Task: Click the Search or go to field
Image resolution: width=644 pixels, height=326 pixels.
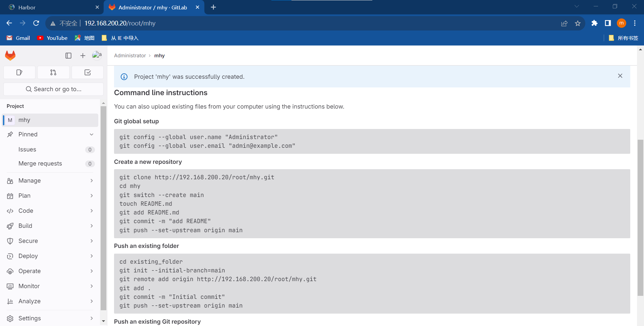Action: [x=53, y=89]
